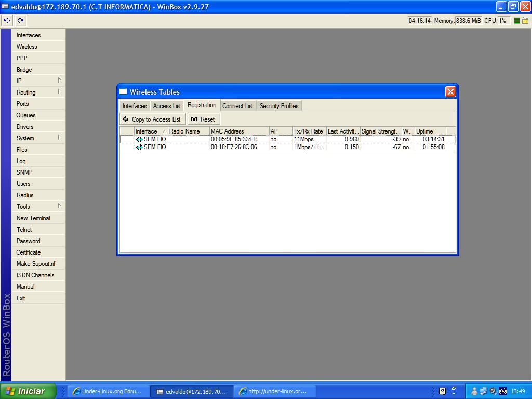Expand the System submenu arrow
The height and width of the screenshot is (399, 532).
coord(59,137)
